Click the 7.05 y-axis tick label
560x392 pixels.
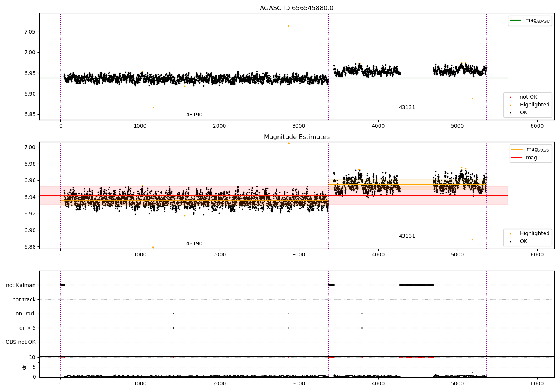[x=30, y=32]
